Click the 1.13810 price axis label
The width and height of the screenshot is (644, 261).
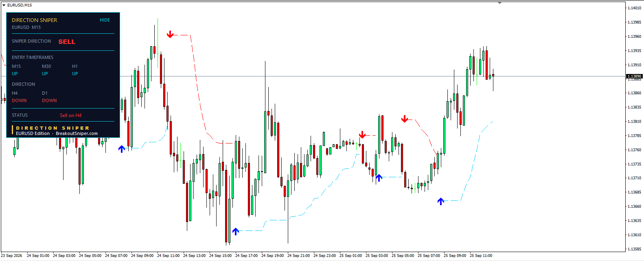[x=634, y=122]
